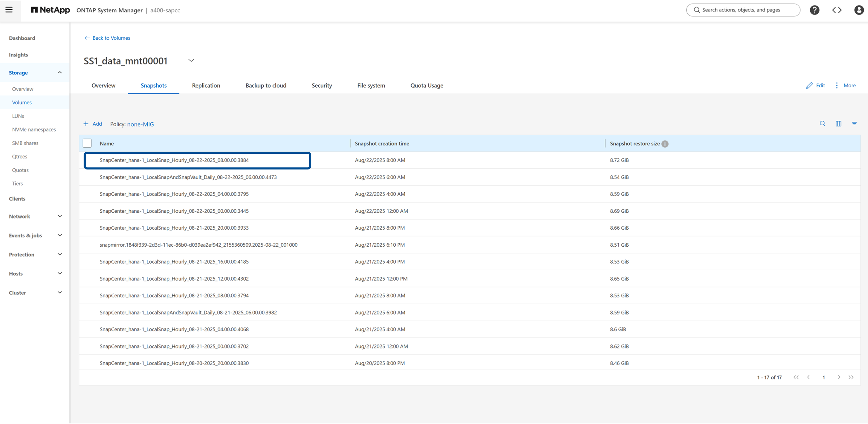Click the none-MIG policy link
This screenshot has width=868, height=424.
(140, 124)
